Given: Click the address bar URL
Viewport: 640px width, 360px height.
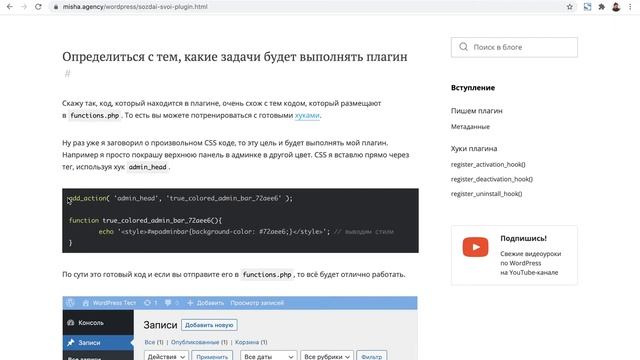Looking at the screenshot, I should [x=135, y=7].
